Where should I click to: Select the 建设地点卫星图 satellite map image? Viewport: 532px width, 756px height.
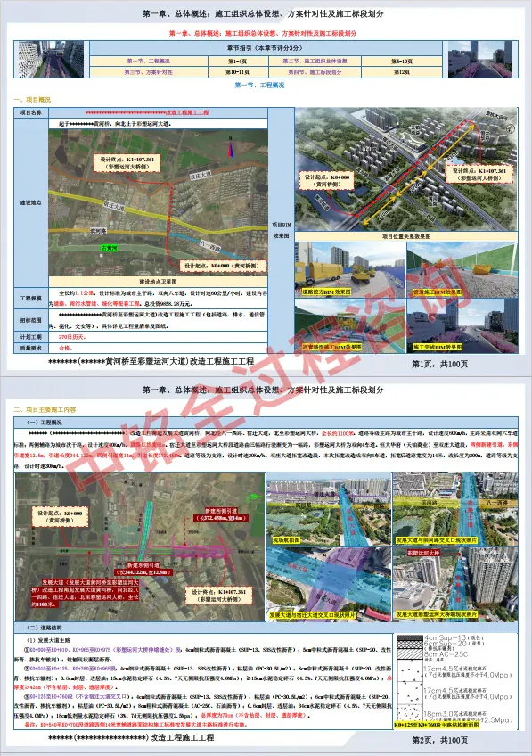click(x=158, y=202)
